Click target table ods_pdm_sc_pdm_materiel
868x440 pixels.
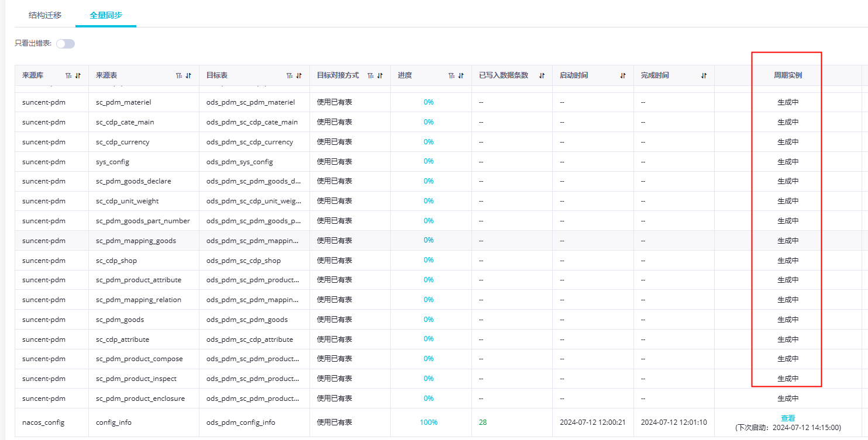pos(251,102)
